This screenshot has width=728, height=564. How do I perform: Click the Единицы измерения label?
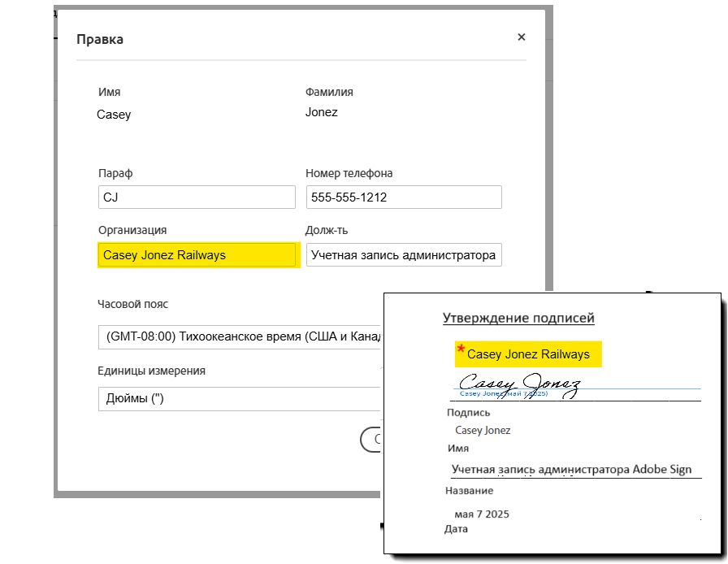[151, 371]
